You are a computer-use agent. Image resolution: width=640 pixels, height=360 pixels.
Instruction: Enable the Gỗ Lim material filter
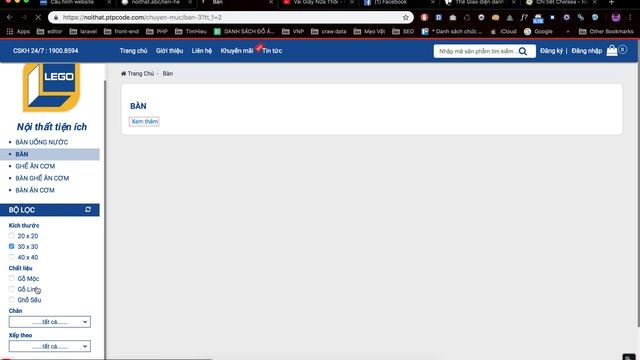(11, 289)
